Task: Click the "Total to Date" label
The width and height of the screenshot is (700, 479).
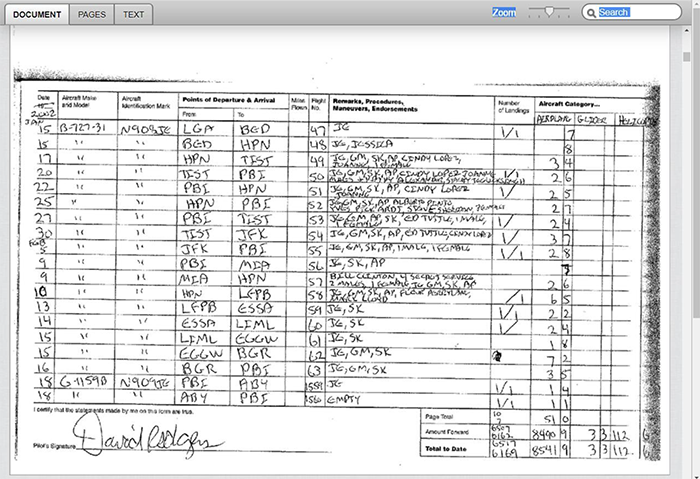Action: [445, 449]
